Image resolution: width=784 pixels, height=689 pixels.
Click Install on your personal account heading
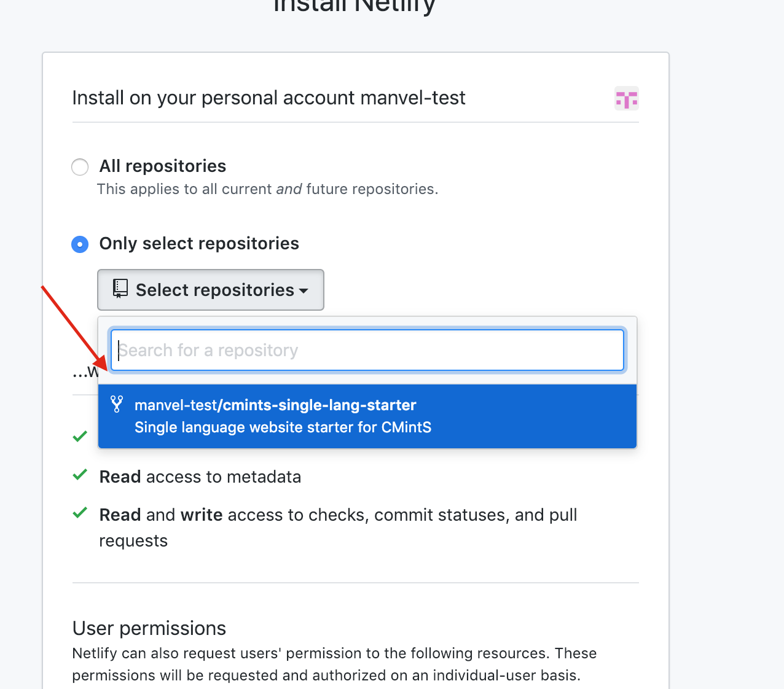[269, 98]
